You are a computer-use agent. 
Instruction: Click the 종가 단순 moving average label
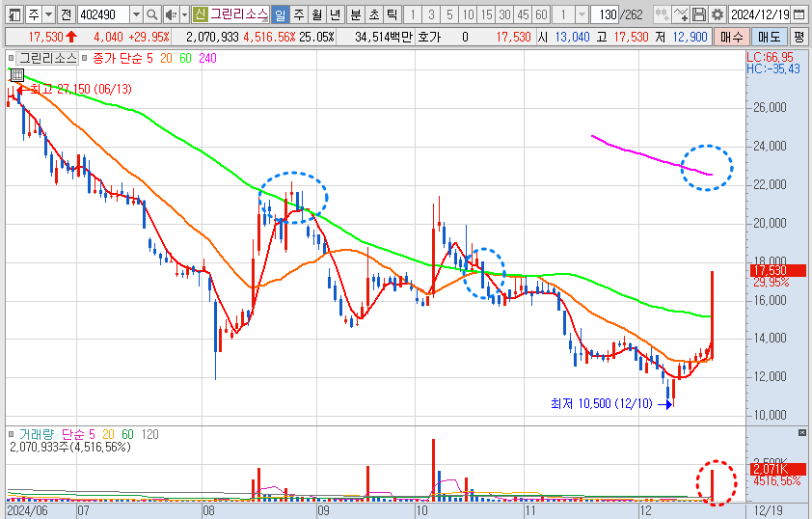[x=117, y=58]
